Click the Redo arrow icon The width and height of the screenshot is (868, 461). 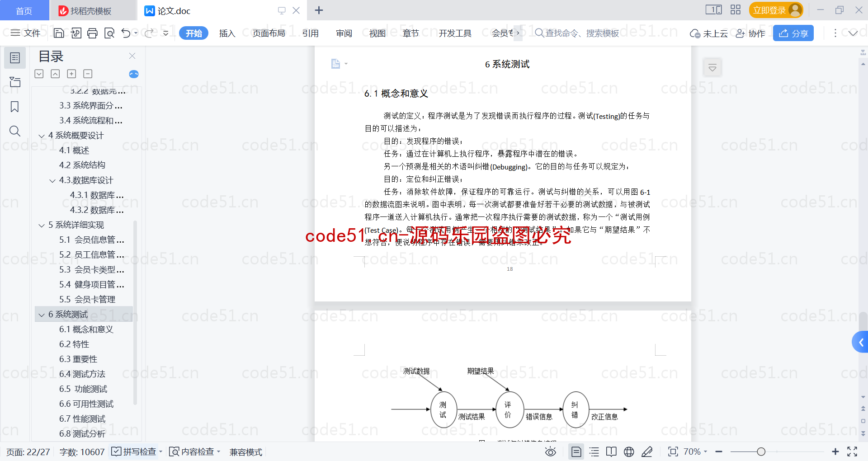[149, 33]
